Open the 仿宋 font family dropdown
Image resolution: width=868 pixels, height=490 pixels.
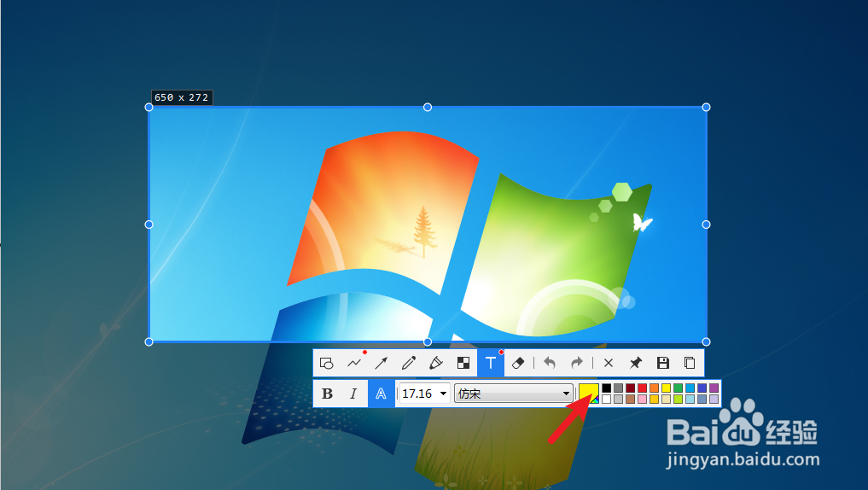[x=513, y=394]
